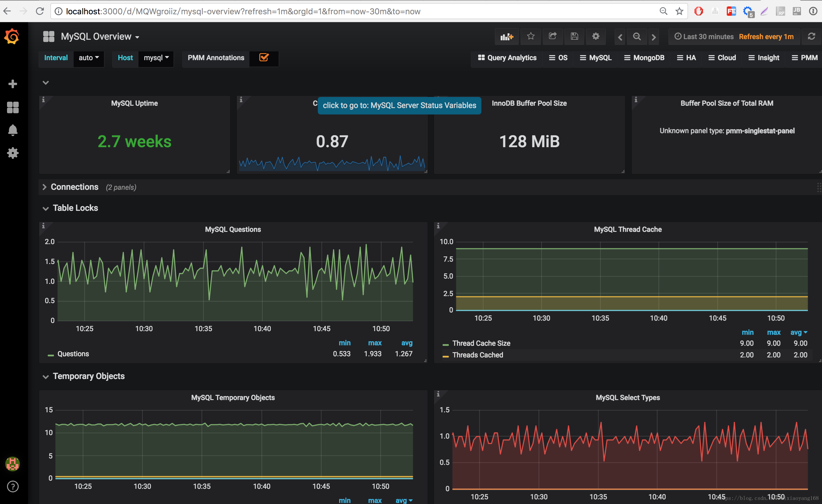Screen dimensions: 822x504
Task: Bookmark this page with the star icon
Action: (679, 11)
